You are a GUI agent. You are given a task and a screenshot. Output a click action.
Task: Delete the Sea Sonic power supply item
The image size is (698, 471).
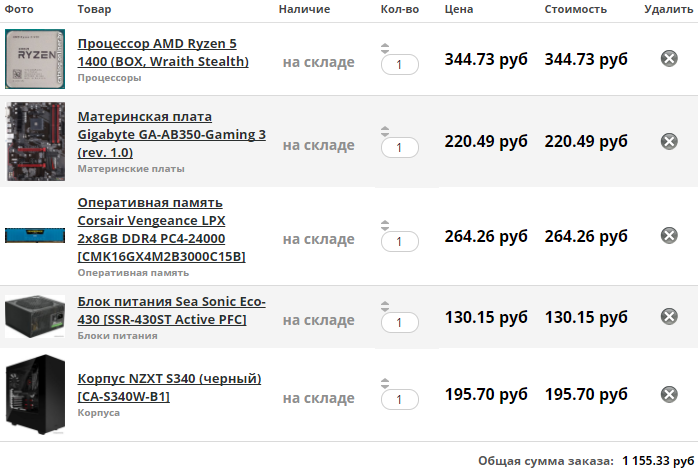[x=669, y=316]
